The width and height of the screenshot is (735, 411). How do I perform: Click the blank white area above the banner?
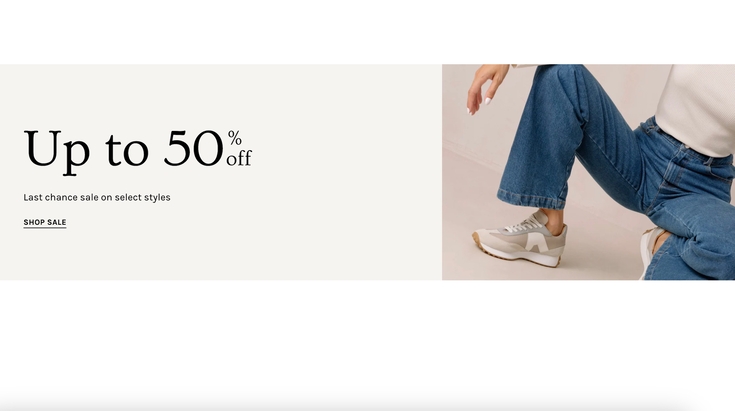tap(368, 32)
